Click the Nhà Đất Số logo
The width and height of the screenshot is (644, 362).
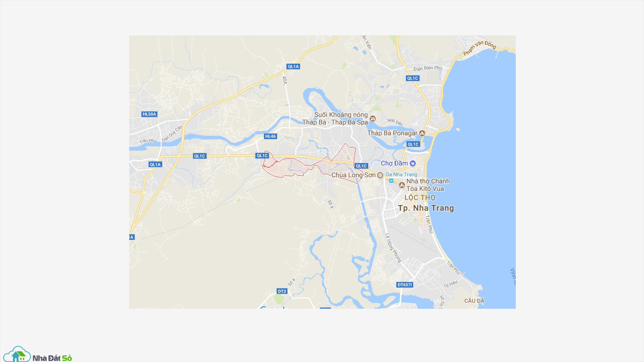click(38, 354)
